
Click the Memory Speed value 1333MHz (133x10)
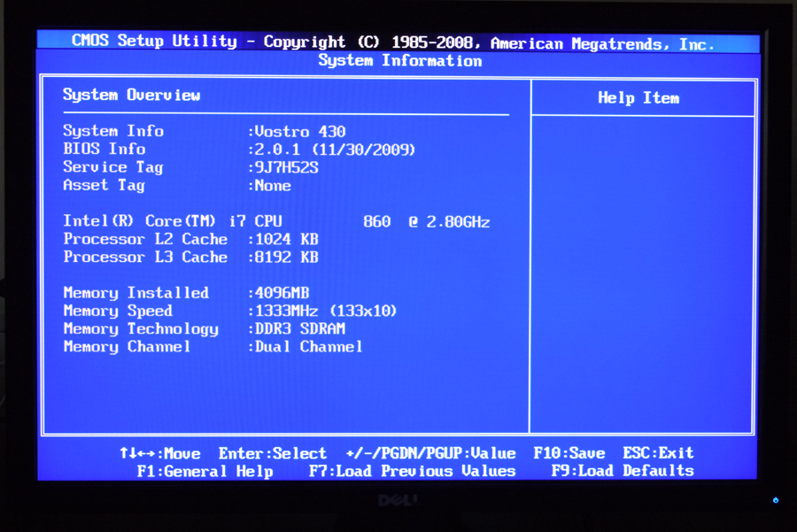pos(326,311)
